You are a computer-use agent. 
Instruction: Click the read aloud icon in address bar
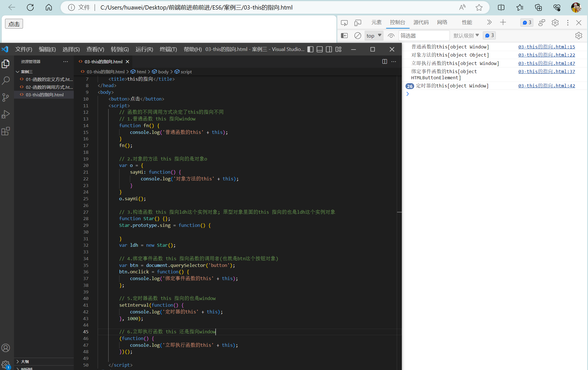tap(462, 8)
